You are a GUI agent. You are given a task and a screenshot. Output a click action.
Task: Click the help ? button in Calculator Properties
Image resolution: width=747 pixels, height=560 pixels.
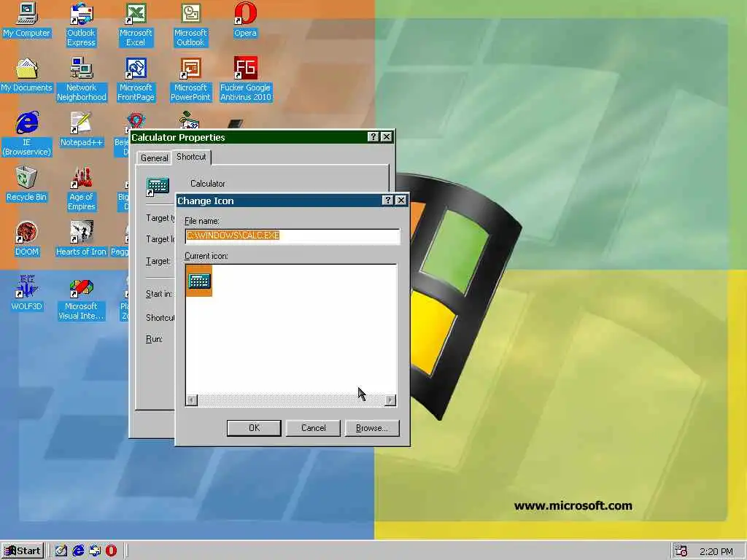(x=373, y=137)
